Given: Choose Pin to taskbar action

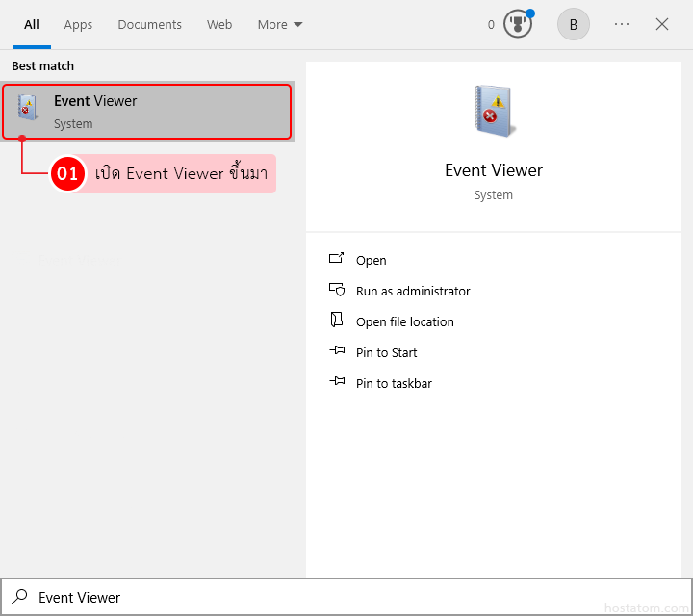Looking at the screenshot, I should pyautogui.click(x=394, y=383).
